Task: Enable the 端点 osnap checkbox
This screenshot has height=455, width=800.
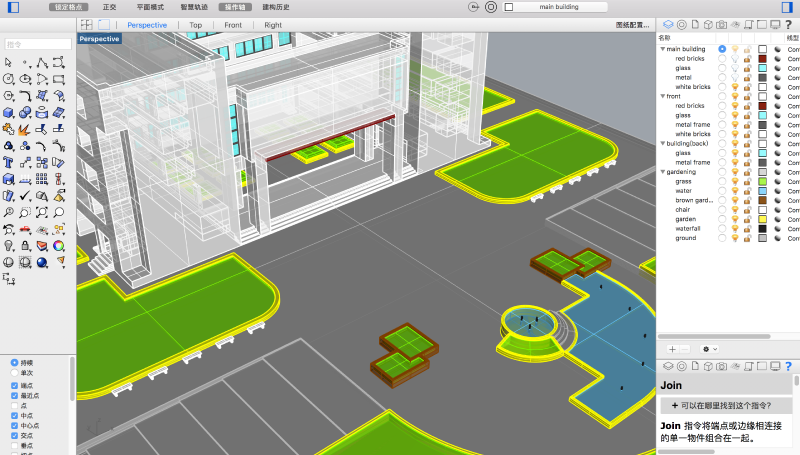Action: (14, 385)
